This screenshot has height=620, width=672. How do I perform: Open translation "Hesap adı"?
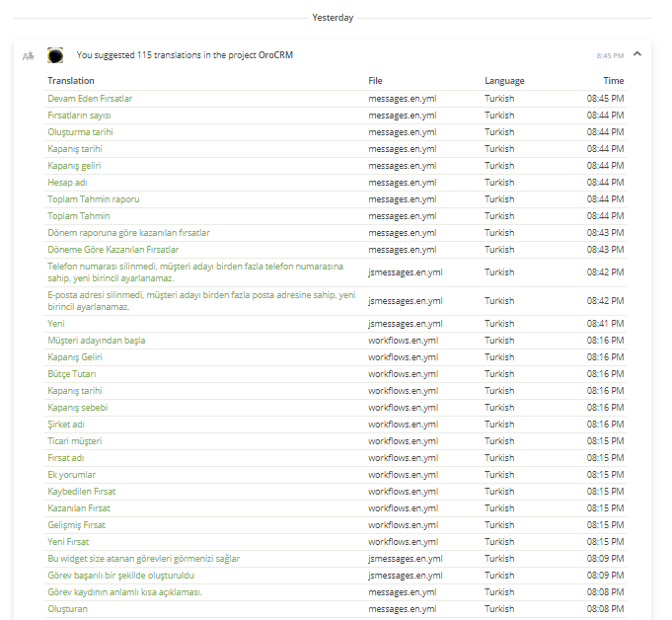[67, 183]
